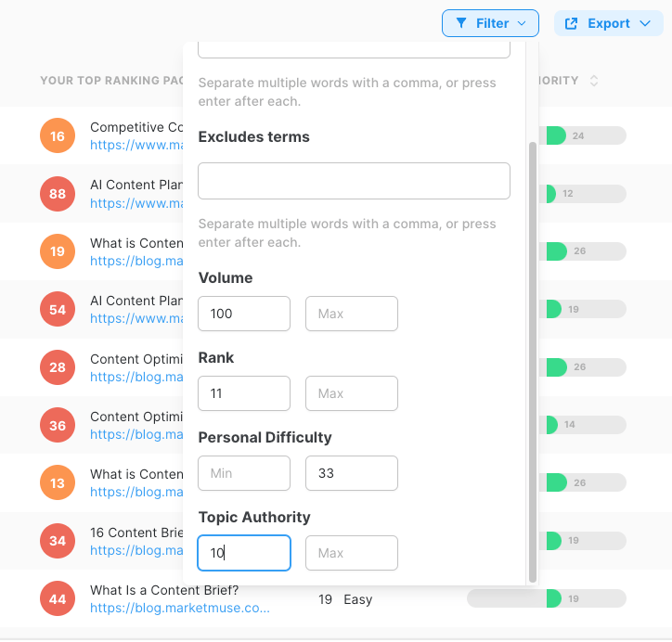This screenshot has height=642, width=672.
Task: Click the external-link Export icon
Action: pos(571,23)
